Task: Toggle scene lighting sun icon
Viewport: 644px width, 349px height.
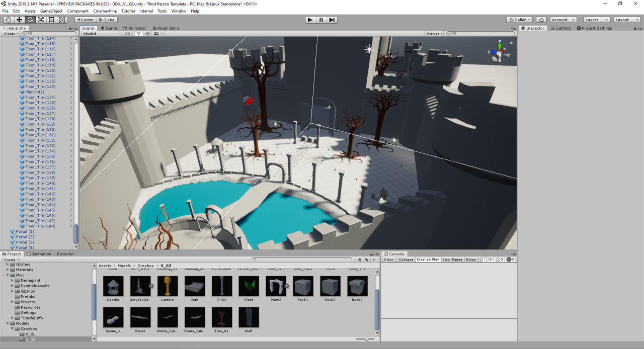Action: pos(138,34)
